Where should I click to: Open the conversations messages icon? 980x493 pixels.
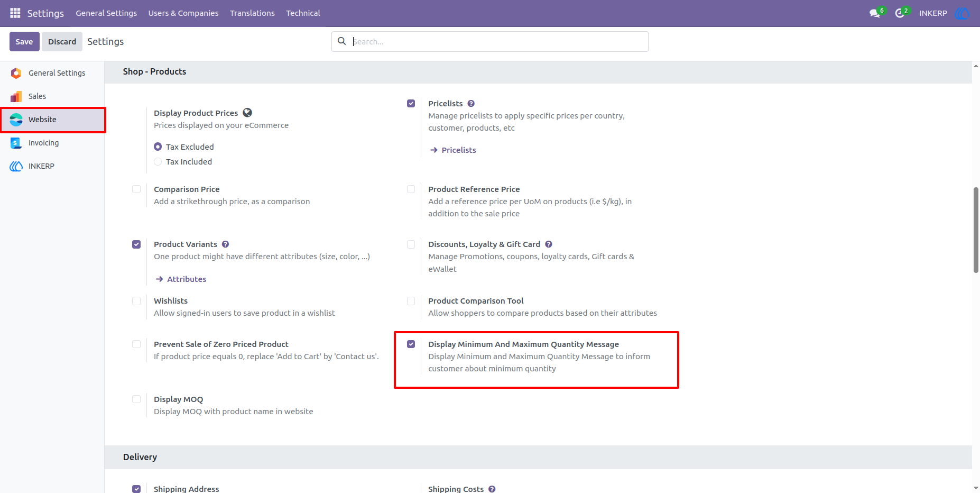(875, 13)
